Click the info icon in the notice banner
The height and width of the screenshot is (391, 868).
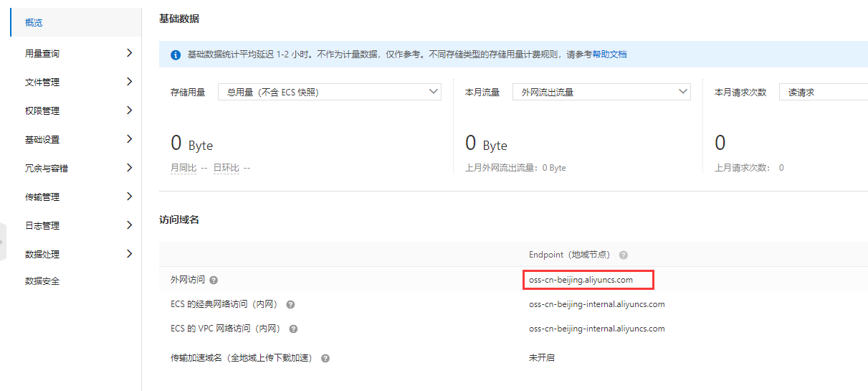(176, 55)
